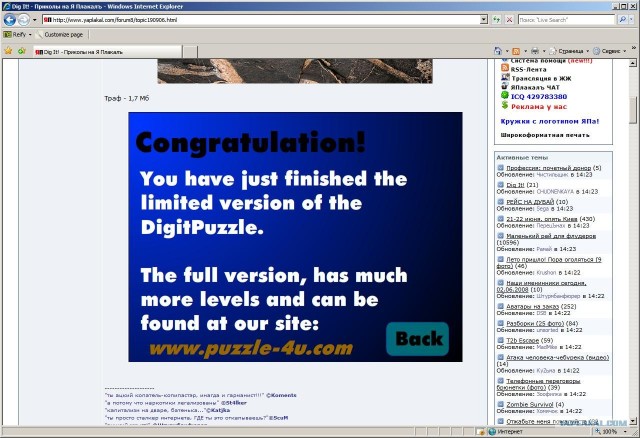Open the Print options dropdown arrow
The height and width of the screenshot is (438, 640).
coord(544,51)
